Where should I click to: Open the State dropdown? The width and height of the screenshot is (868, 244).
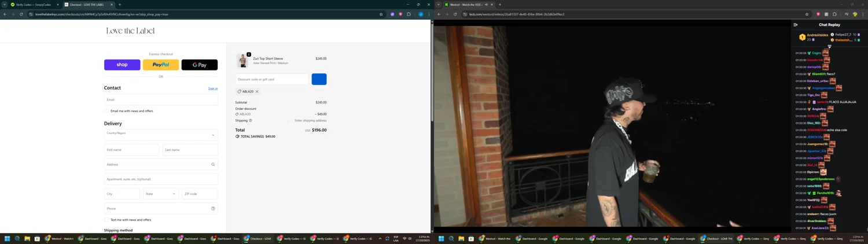click(x=161, y=194)
